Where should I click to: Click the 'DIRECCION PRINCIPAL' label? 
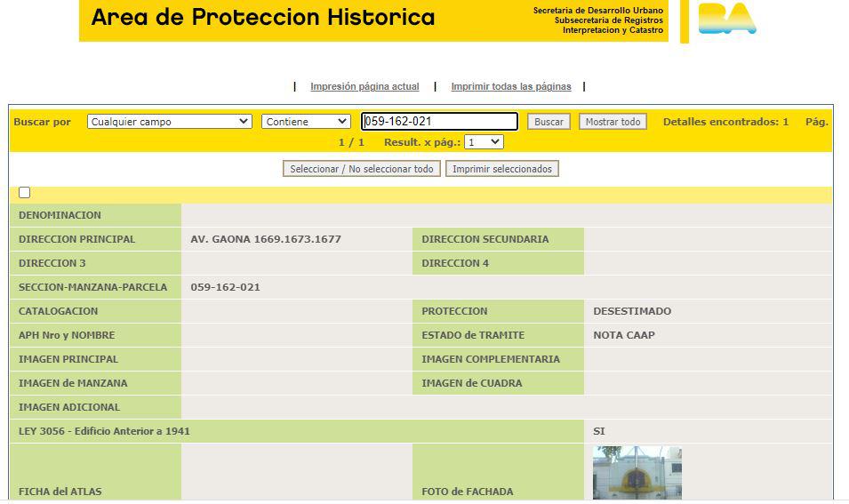pyautogui.click(x=76, y=239)
